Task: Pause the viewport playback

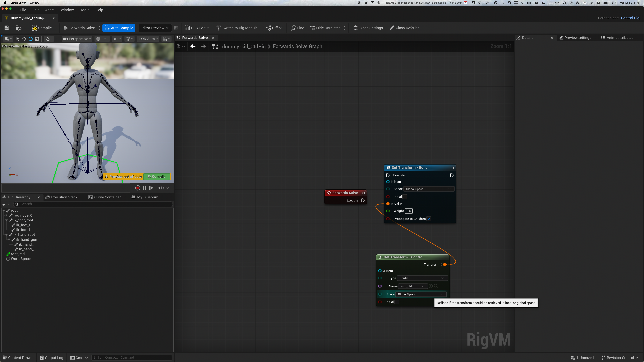Action: (144, 188)
